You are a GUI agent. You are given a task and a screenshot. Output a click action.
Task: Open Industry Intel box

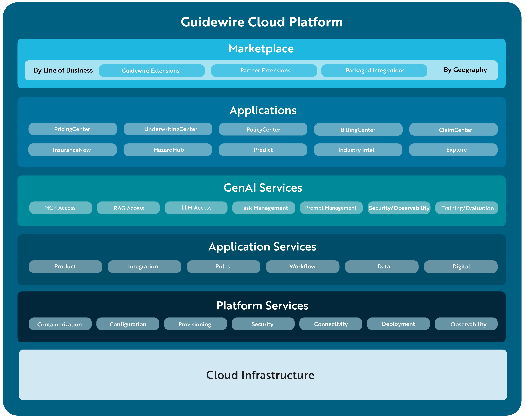pos(358,150)
